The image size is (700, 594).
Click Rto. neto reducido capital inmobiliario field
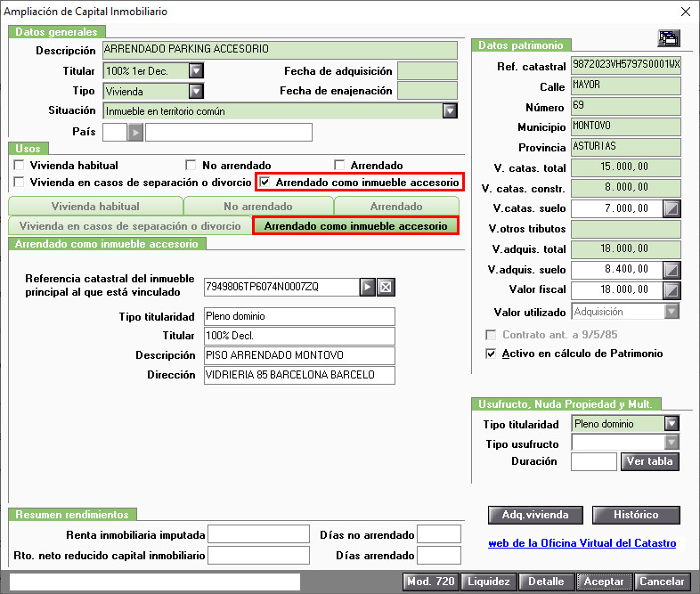click(x=259, y=556)
